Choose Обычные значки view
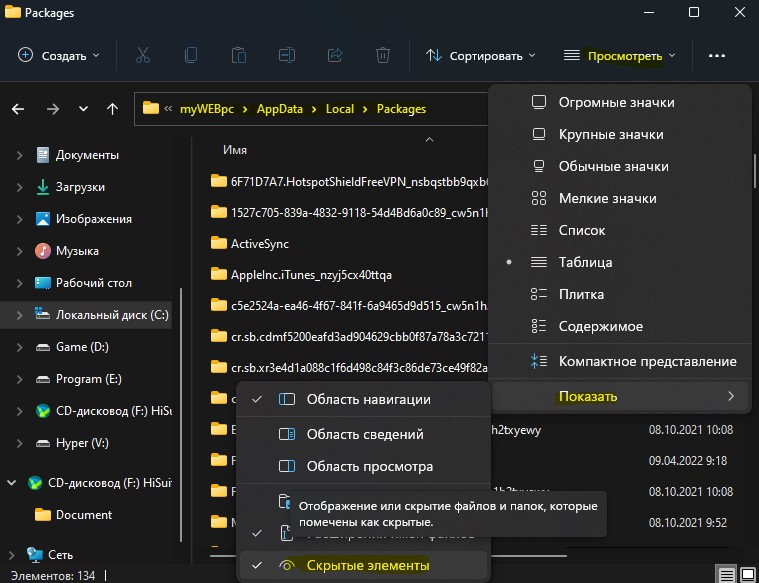Screen dimensions: 759x583 point(620,166)
